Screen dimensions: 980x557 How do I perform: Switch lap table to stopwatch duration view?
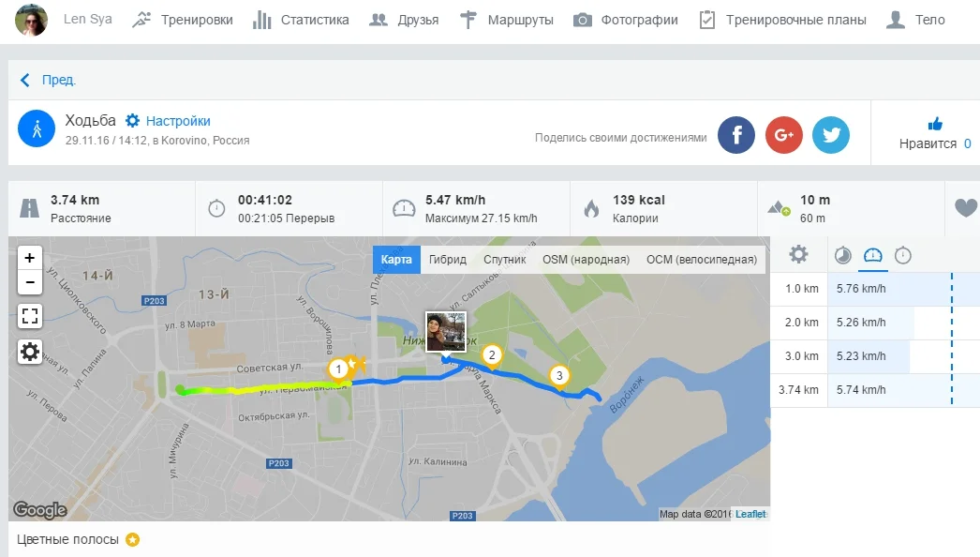[x=902, y=255]
